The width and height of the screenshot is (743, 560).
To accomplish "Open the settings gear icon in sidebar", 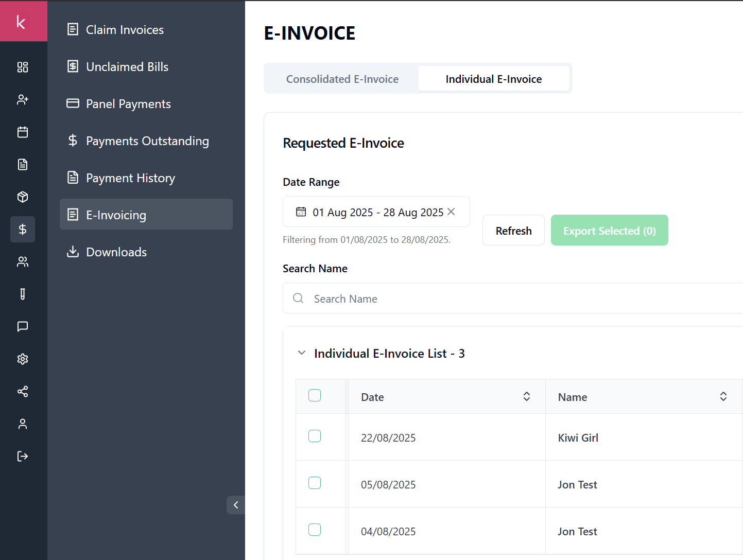I will [23, 359].
